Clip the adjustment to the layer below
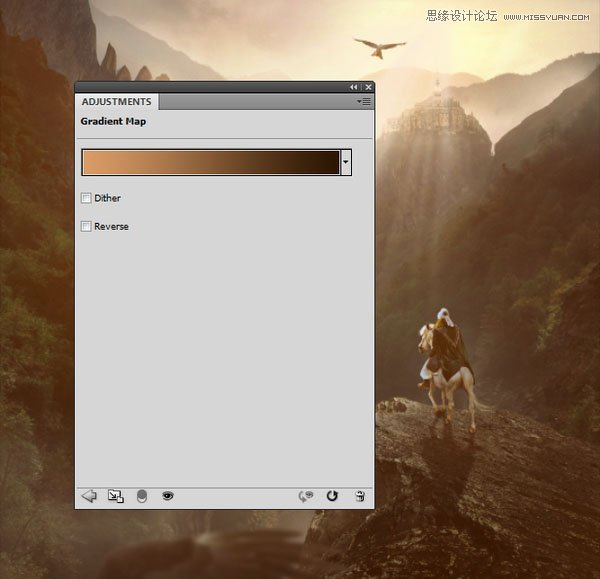The height and width of the screenshot is (579, 600). tap(142, 496)
